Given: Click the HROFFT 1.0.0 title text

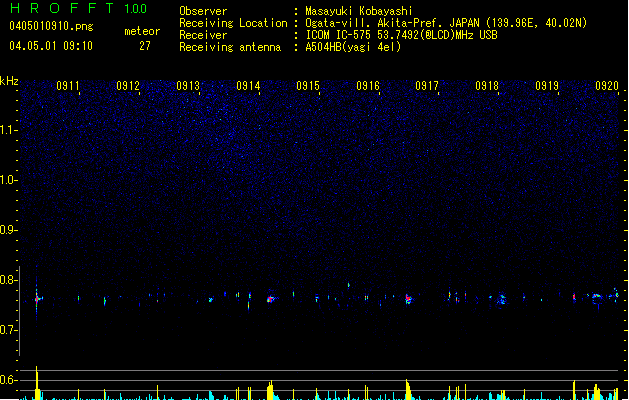Looking at the screenshot, I should click(79, 8).
